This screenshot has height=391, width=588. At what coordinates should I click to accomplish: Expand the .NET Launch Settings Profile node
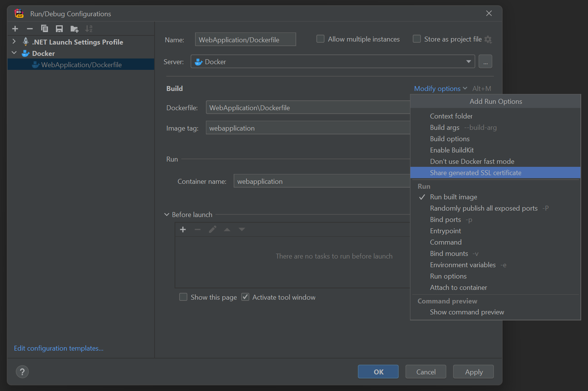[14, 42]
